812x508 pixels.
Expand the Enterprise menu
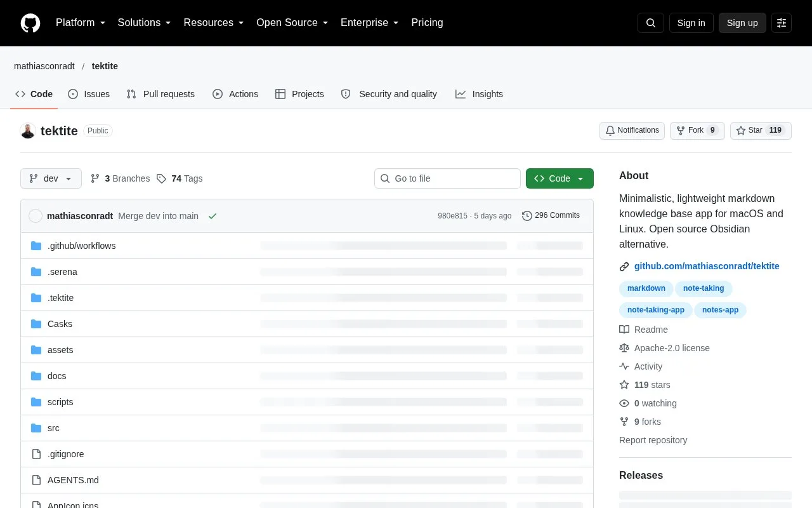[x=370, y=23]
